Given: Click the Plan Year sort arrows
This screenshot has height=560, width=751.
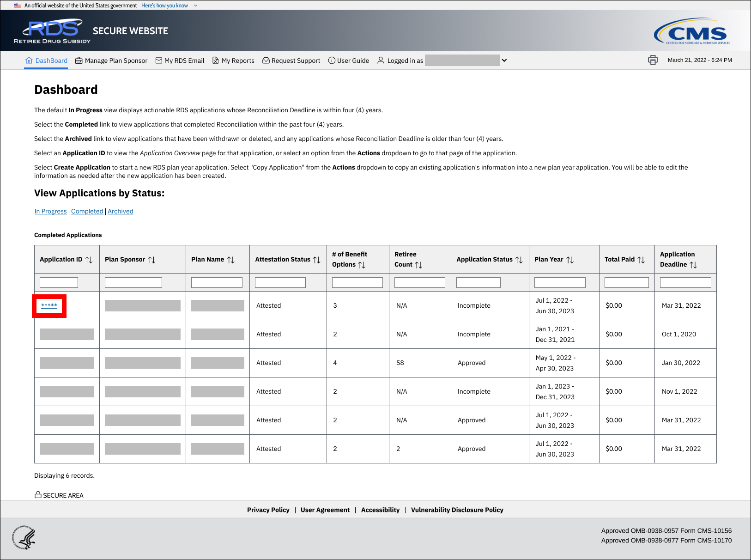Looking at the screenshot, I should pyautogui.click(x=570, y=260).
